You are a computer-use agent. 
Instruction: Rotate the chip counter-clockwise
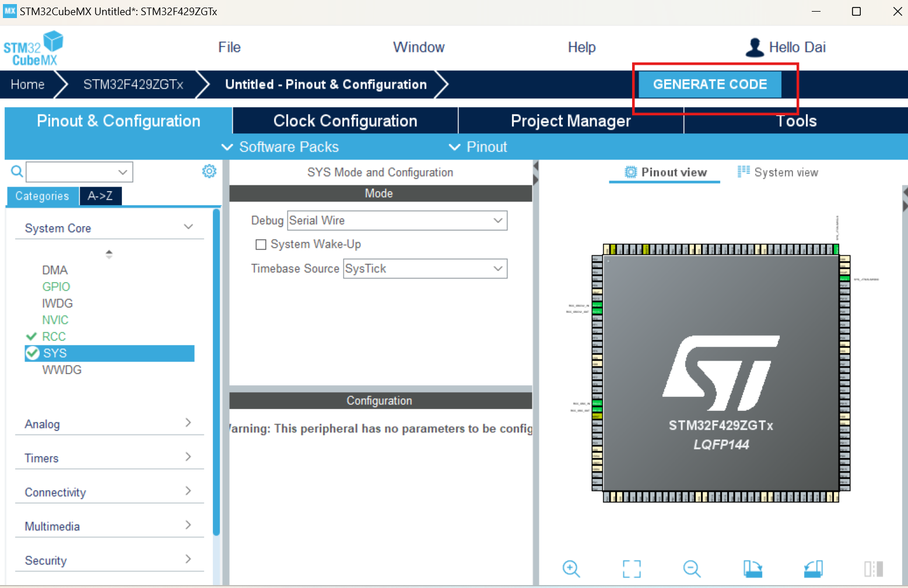tap(813, 569)
